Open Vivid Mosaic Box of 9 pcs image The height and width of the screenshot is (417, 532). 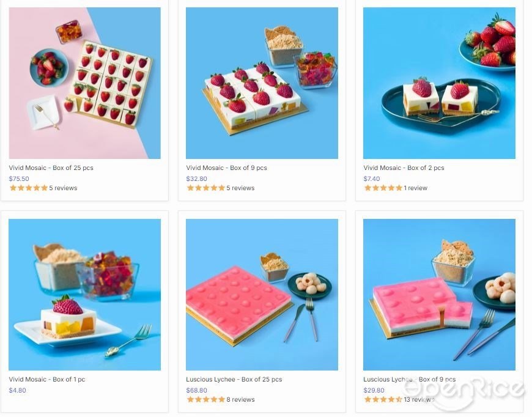click(262, 83)
